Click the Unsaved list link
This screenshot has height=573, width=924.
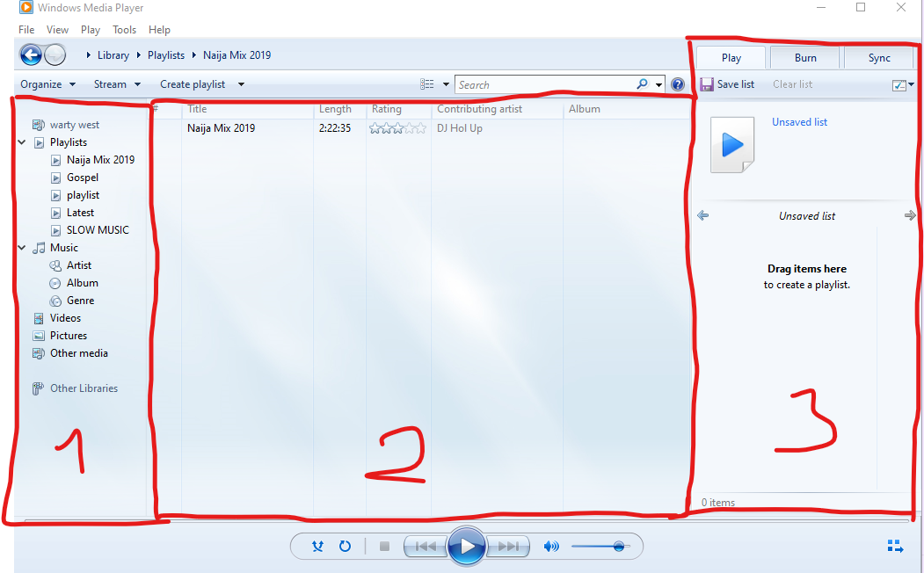click(800, 122)
